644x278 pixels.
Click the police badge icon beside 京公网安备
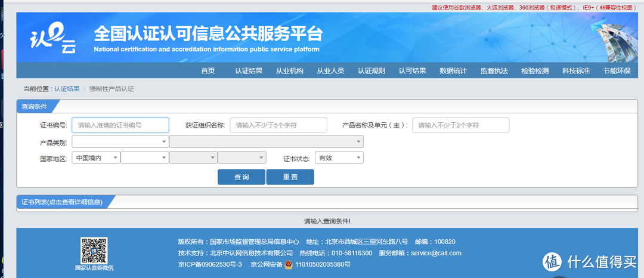pos(288,264)
